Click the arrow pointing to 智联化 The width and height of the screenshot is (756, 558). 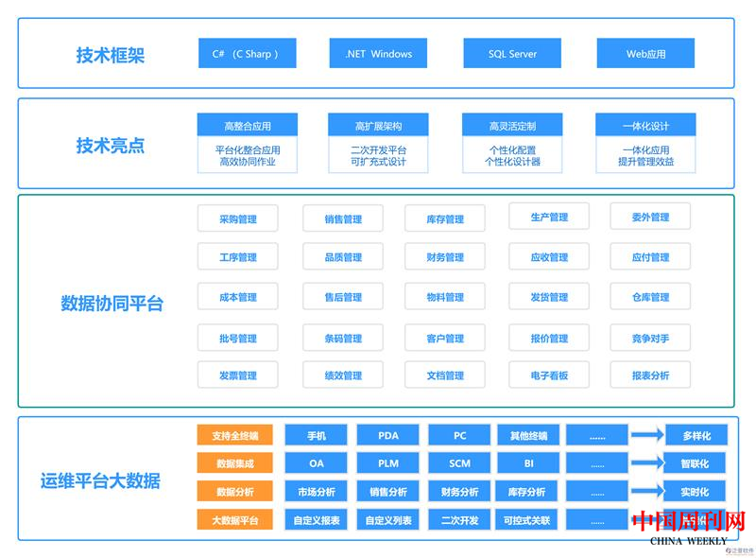click(x=647, y=463)
